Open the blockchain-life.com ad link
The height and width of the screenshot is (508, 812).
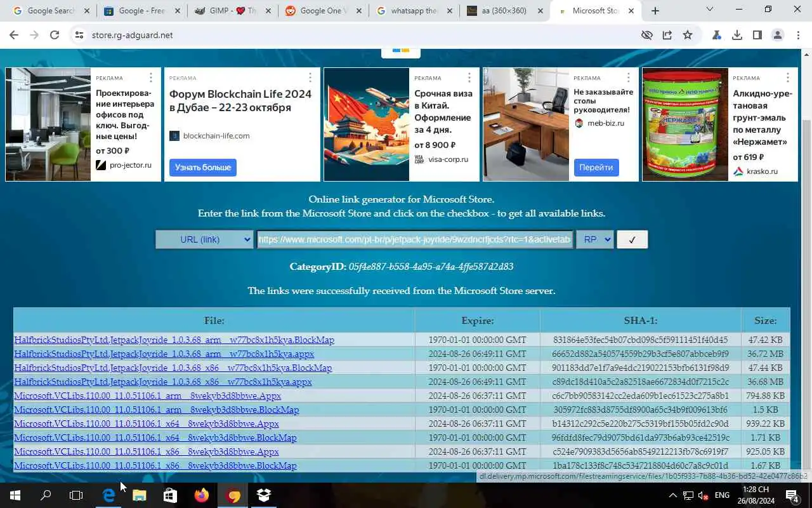point(216,136)
